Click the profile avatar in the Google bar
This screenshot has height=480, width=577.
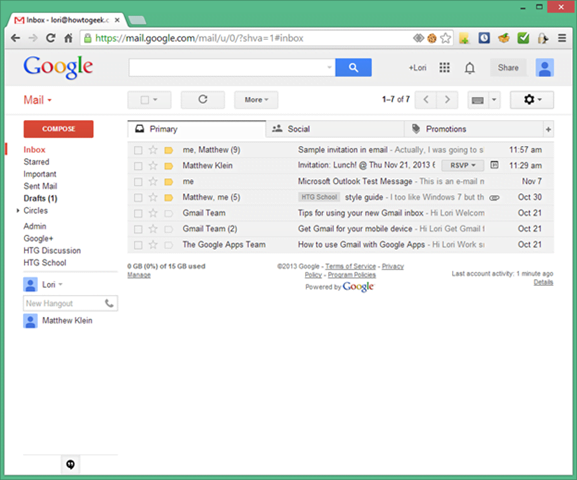click(x=545, y=68)
